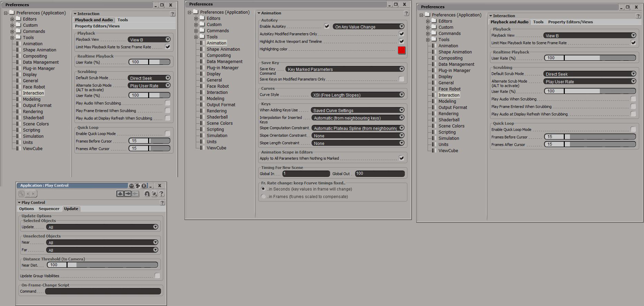Click the revert (curved arrow) icon in Play Control
The width and height of the screenshot is (644, 306).
pos(147,194)
